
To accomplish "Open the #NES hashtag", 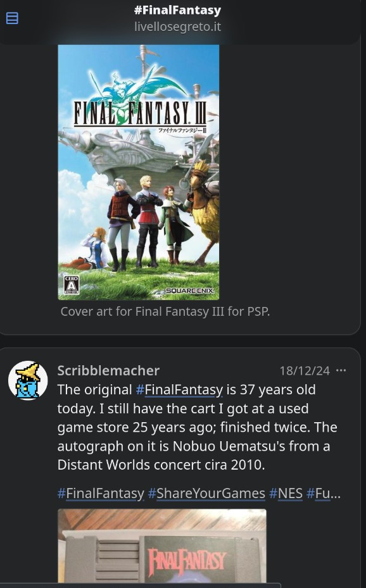I will (x=286, y=494).
